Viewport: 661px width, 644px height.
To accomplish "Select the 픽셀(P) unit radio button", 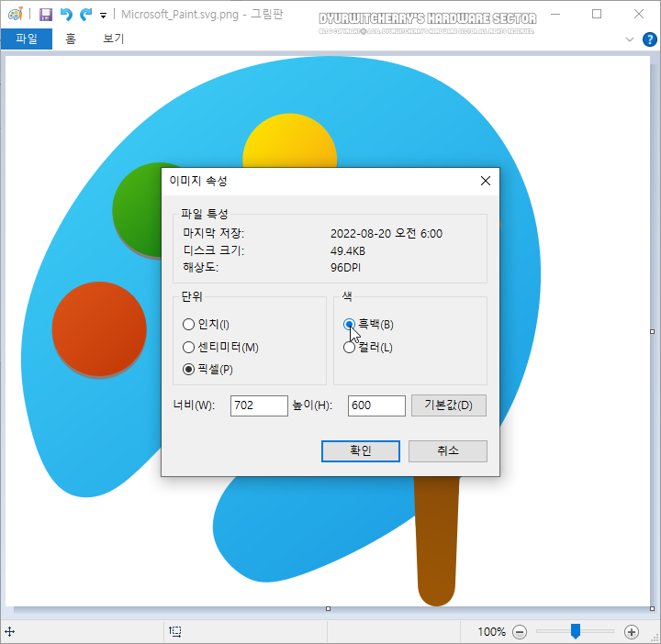I will click(188, 370).
